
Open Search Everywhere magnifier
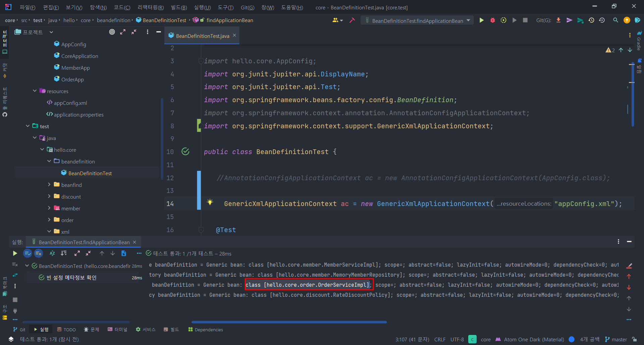click(615, 20)
